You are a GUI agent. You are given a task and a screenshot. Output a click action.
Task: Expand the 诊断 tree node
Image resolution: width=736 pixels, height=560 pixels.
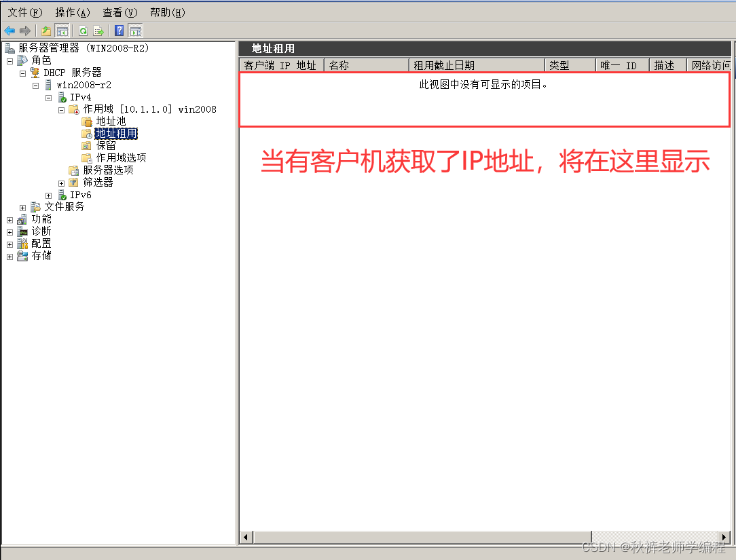pyautogui.click(x=10, y=232)
